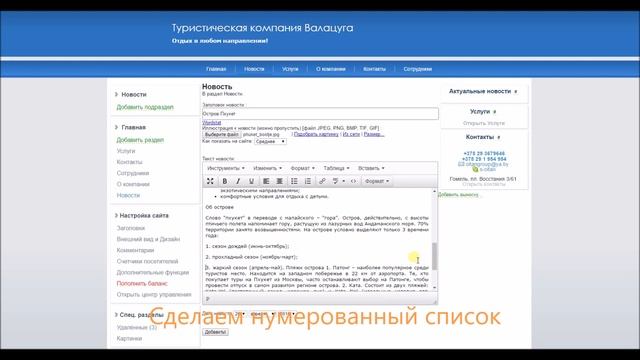Open the Средняя image size dropdown

coord(270,141)
